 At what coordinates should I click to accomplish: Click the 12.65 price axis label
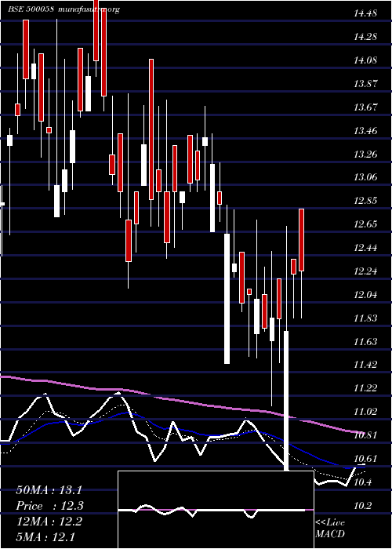pyautogui.click(x=365, y=224)
